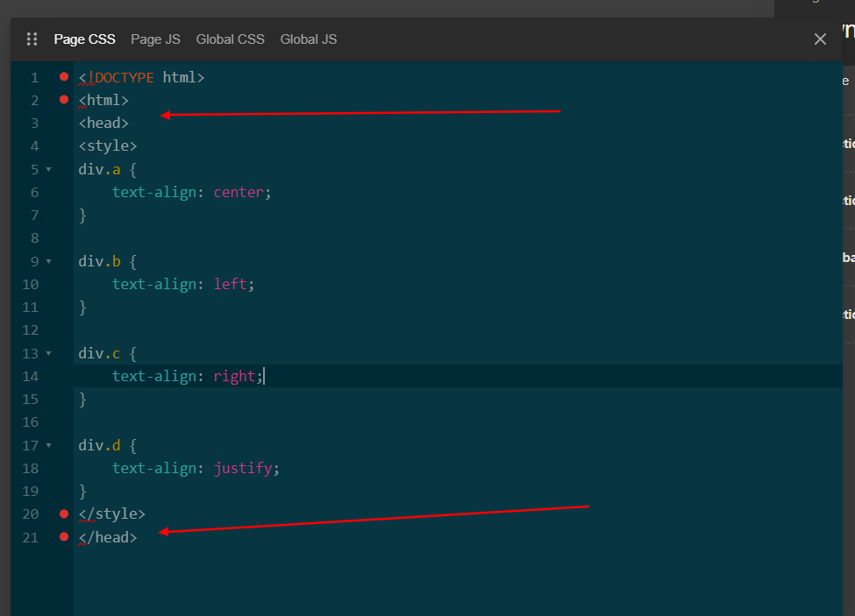Select the Global JS tab

[308, 39]
